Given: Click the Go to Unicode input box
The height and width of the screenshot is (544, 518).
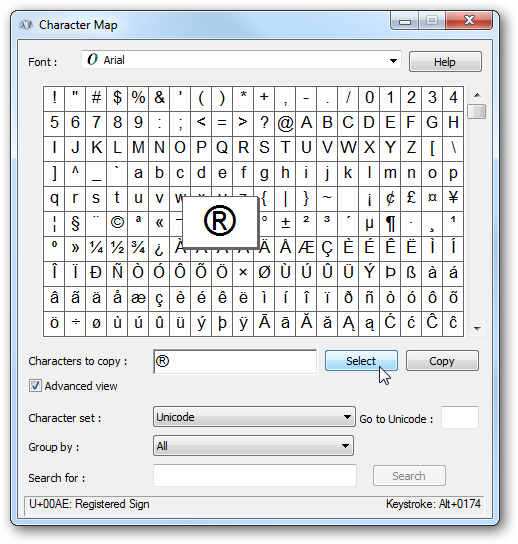Looking at the screenshot, I should (460, 418).
